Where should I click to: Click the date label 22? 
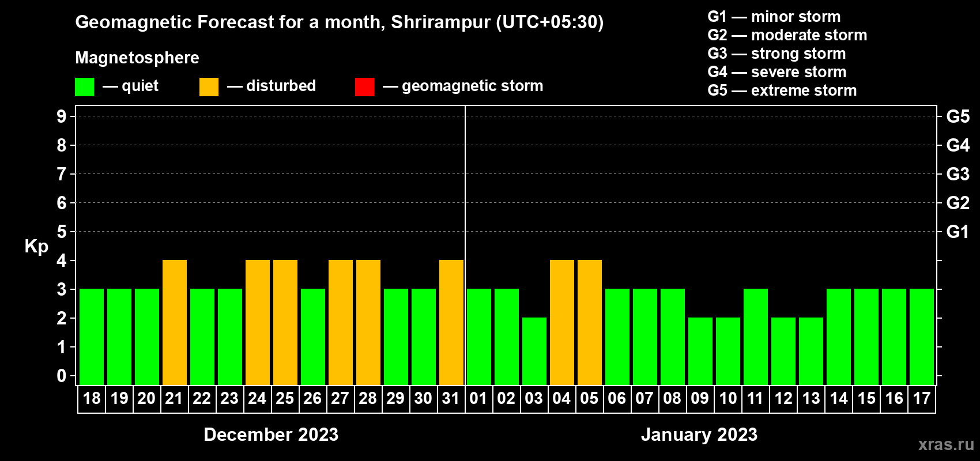(x=202, y=399)
